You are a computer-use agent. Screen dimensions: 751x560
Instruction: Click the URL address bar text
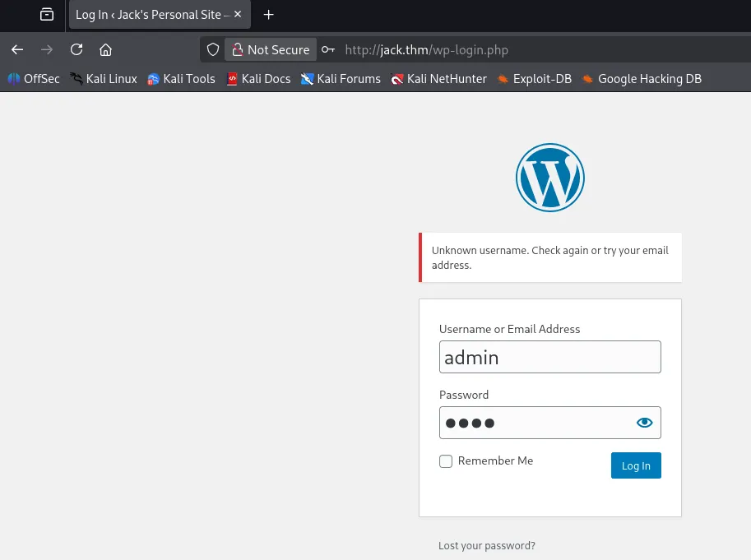(426, 49)
